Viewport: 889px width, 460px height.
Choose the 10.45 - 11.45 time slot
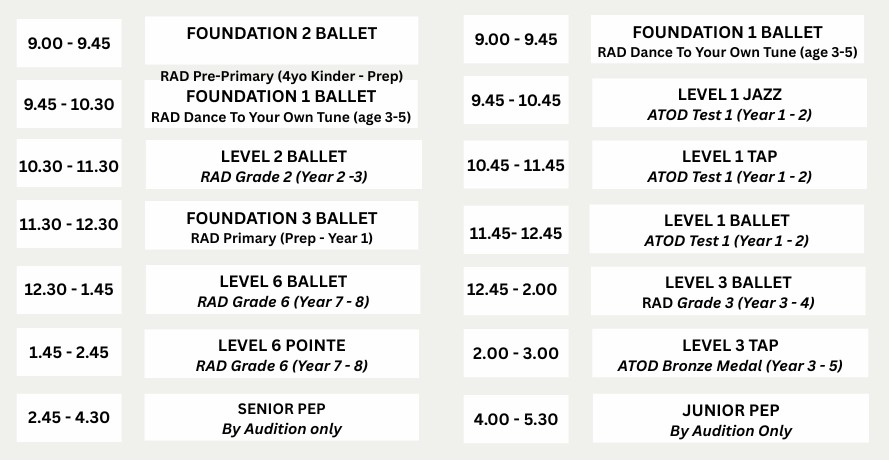(x=515, y=165)
